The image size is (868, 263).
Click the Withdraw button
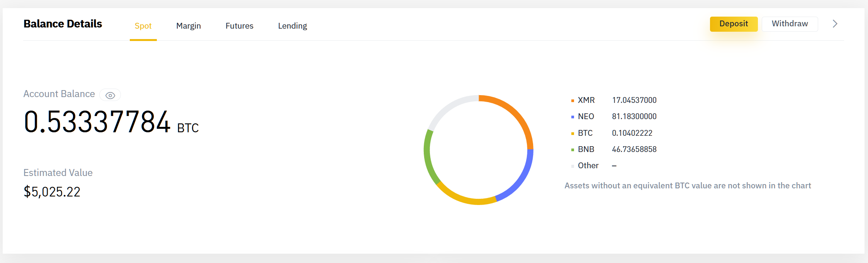tap(790, 24)
